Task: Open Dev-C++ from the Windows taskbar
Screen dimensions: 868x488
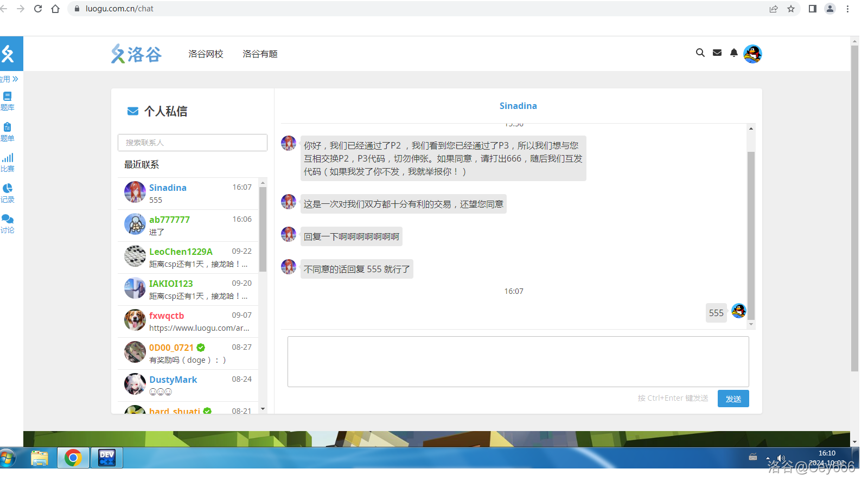Action: coord(107,458)
